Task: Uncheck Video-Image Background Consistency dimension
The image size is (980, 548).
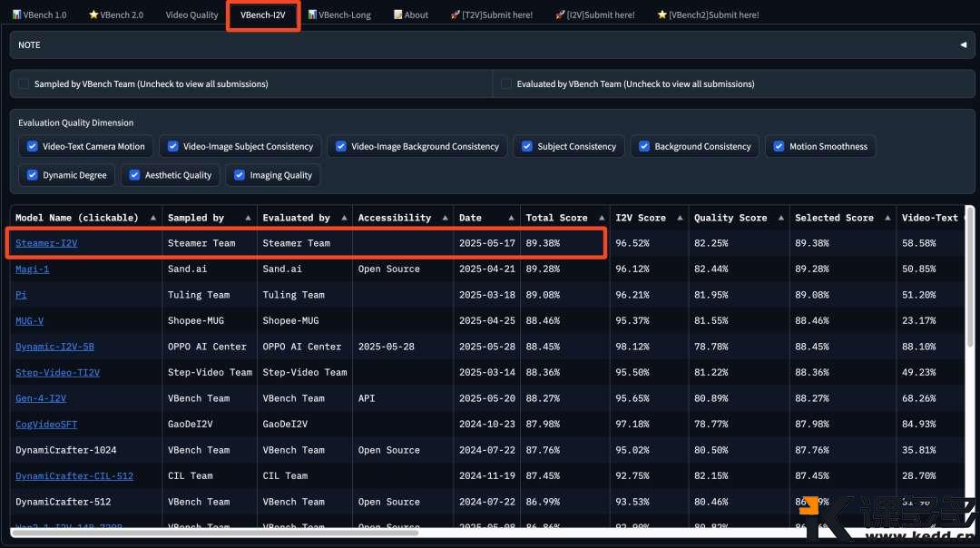Action: click(340, 146)
